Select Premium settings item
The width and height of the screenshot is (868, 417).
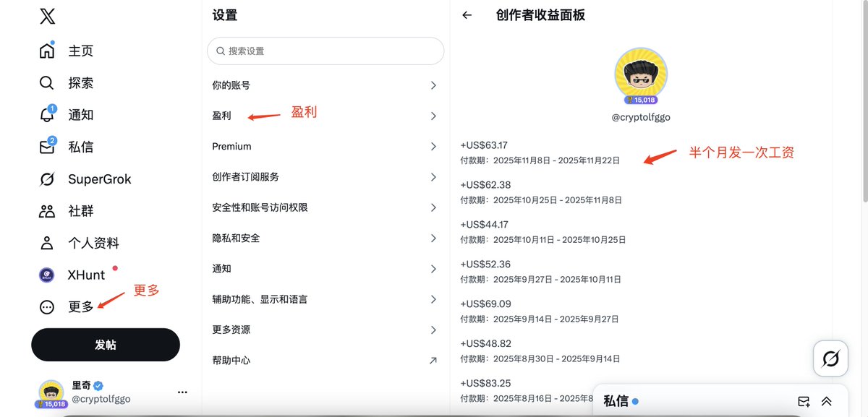coord(325,146)
